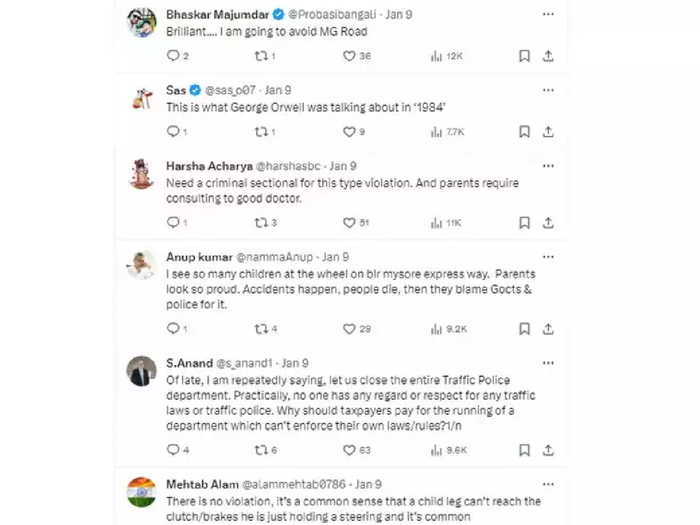Viewport: 700px width, 525px height.
Task: Retweet Anup kumar's expressway tweet
Action: click(260, 328)
